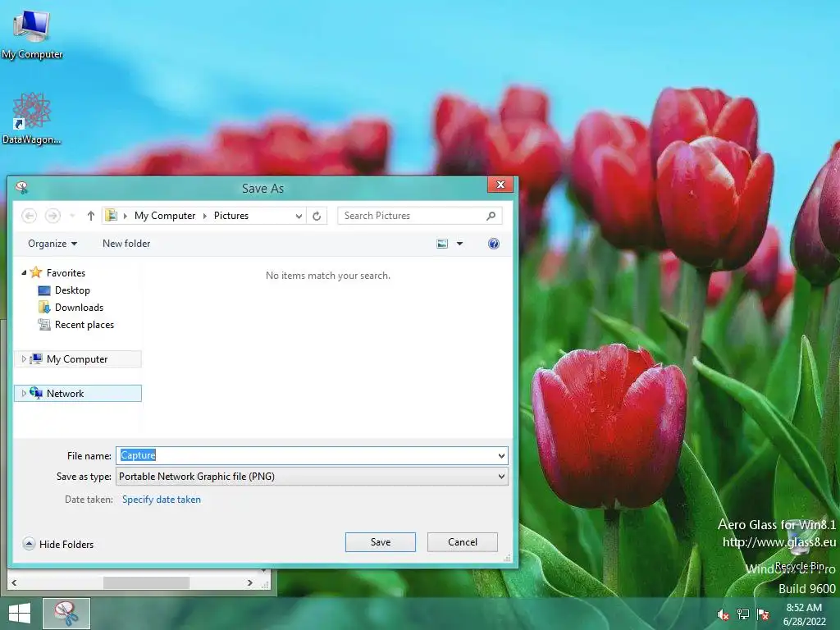Expand the My Computer tree node
The width and height of the screenshot is (840, 630).
[24, 359]
